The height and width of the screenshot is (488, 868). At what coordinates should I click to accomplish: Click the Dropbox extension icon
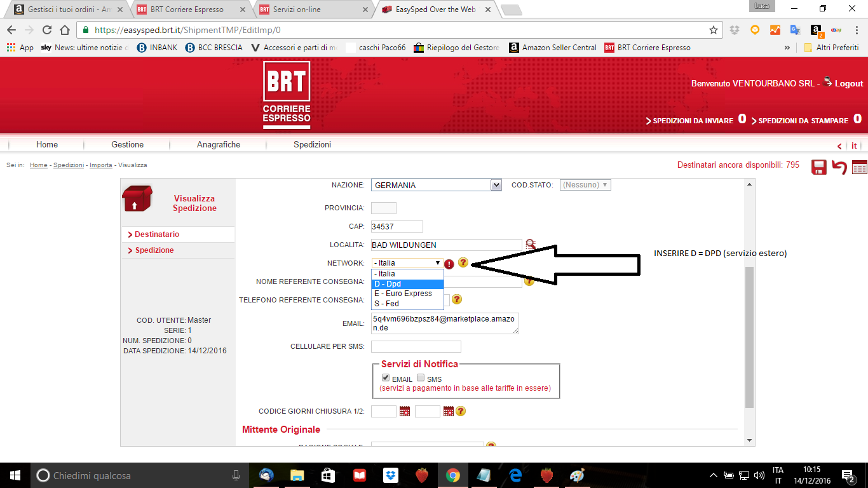point(735,30)
